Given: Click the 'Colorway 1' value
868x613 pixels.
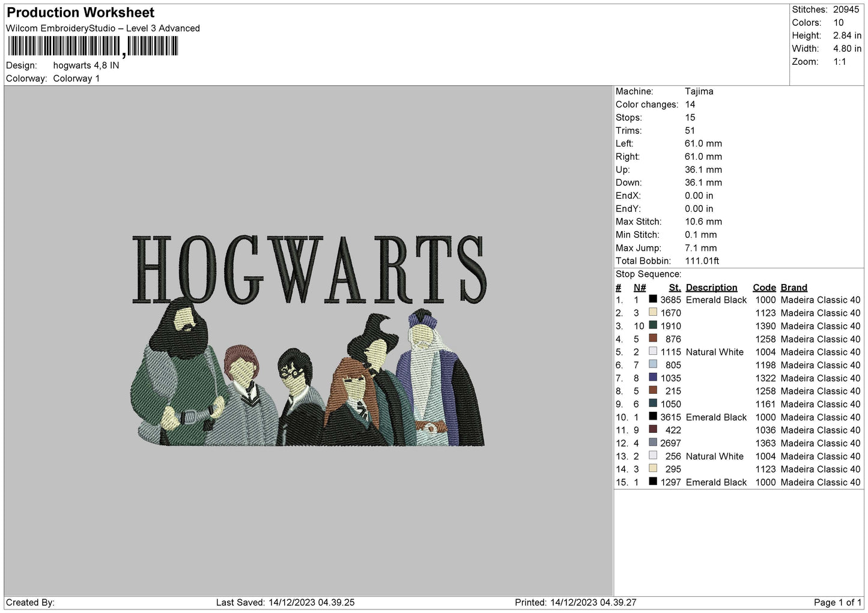Looking at the screenshot, I should (76, 79).
